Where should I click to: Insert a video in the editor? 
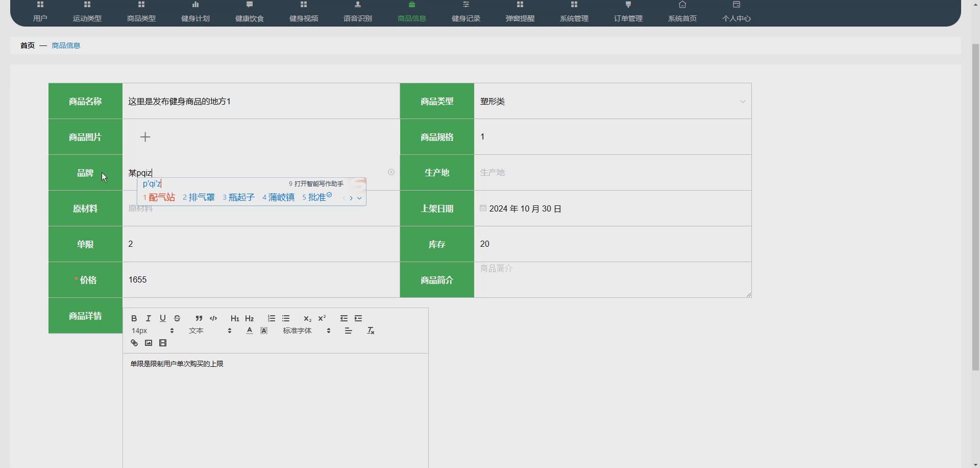[x=162, y=343]
